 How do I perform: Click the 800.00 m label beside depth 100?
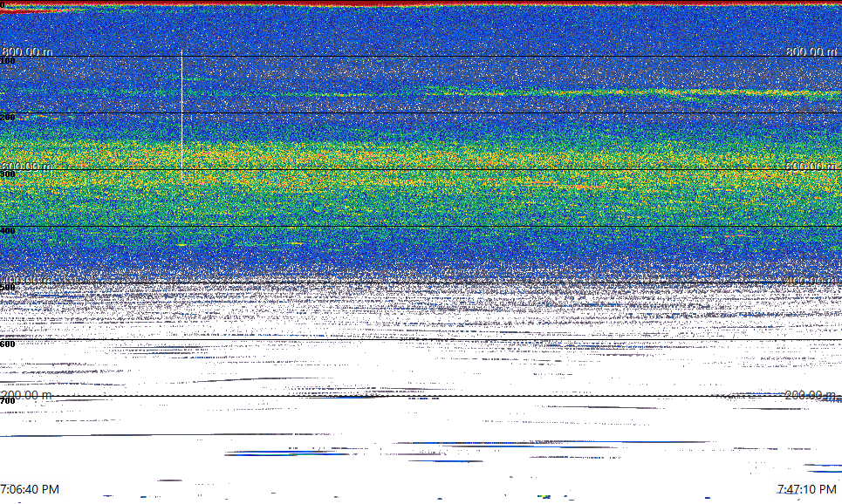(27, 51)
